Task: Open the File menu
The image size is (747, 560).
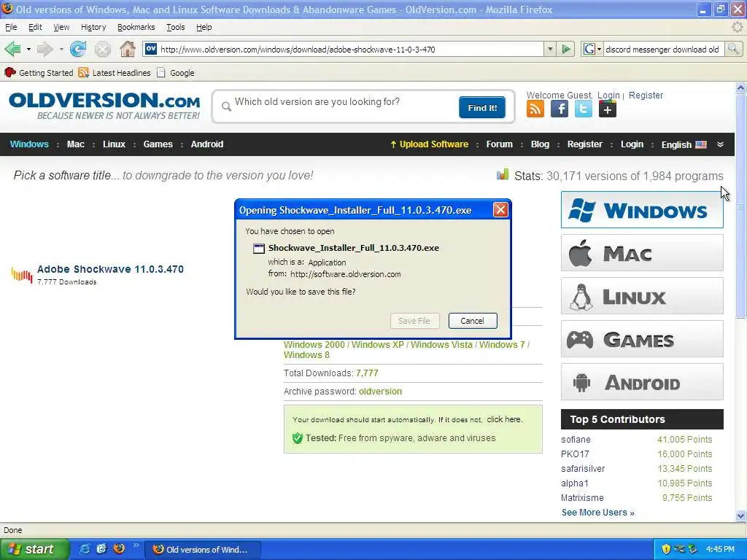Action: point(11,27)
